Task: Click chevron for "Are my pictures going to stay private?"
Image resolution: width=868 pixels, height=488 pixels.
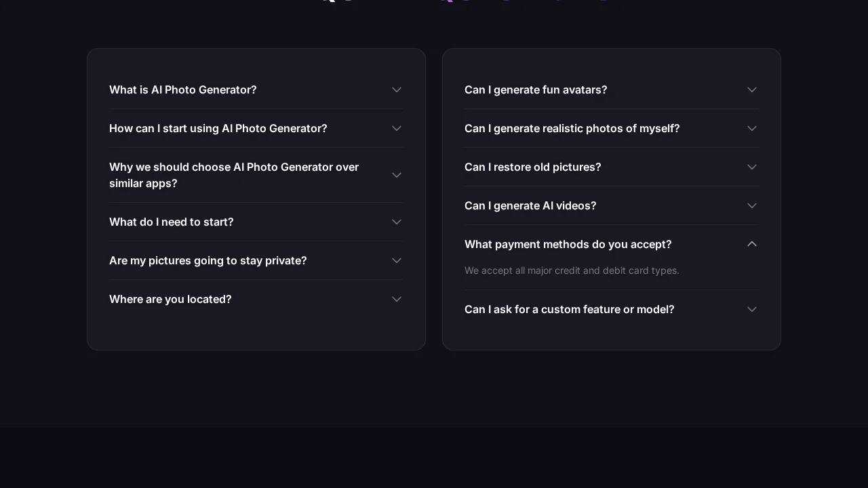Action: point(397,260)
